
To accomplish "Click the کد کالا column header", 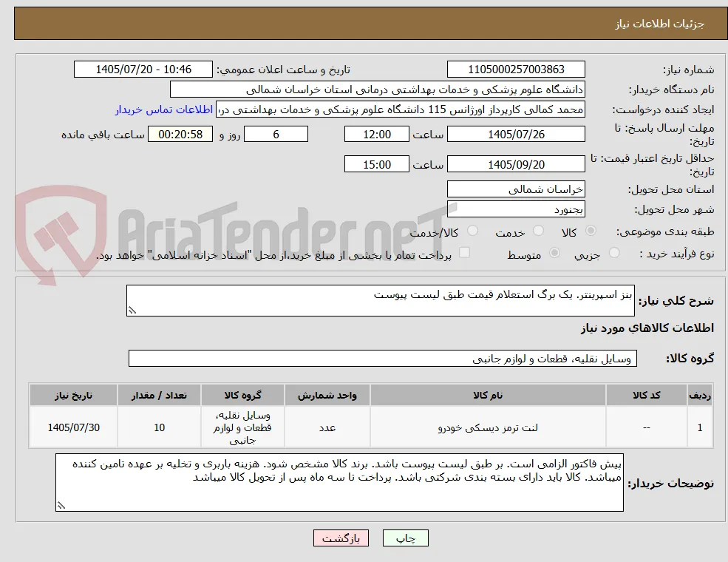I will coord(647,396).
